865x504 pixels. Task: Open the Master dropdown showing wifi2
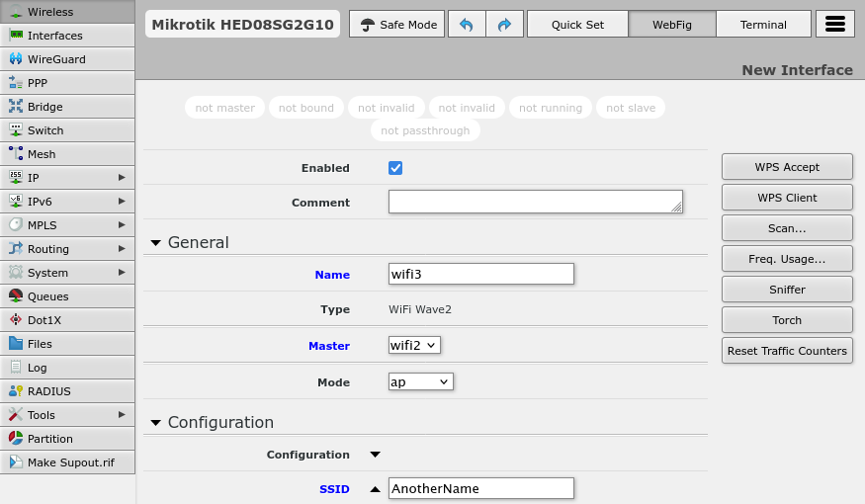point(414,345)
